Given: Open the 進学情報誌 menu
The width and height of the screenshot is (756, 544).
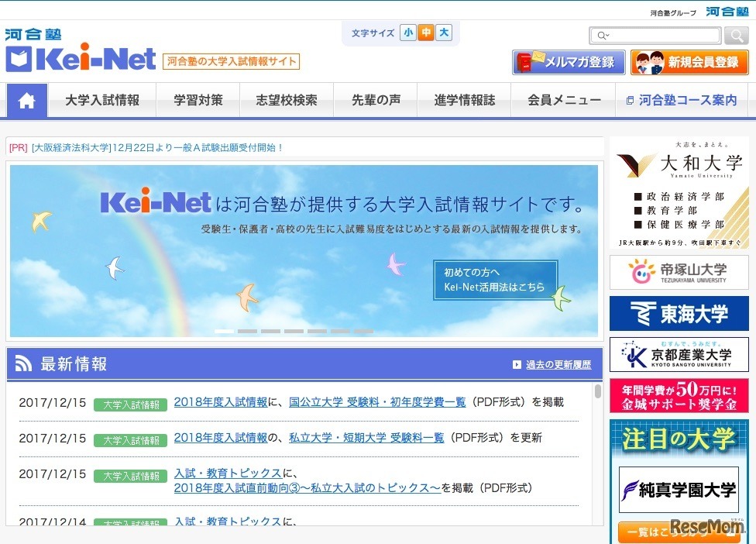Looking at the screenshot, I should pyautogui.click(x=464, y=100).
